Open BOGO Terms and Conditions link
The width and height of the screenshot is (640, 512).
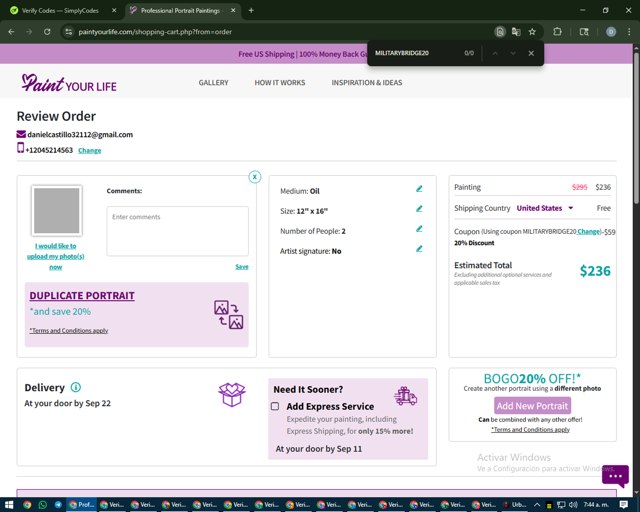pos(530,430)
